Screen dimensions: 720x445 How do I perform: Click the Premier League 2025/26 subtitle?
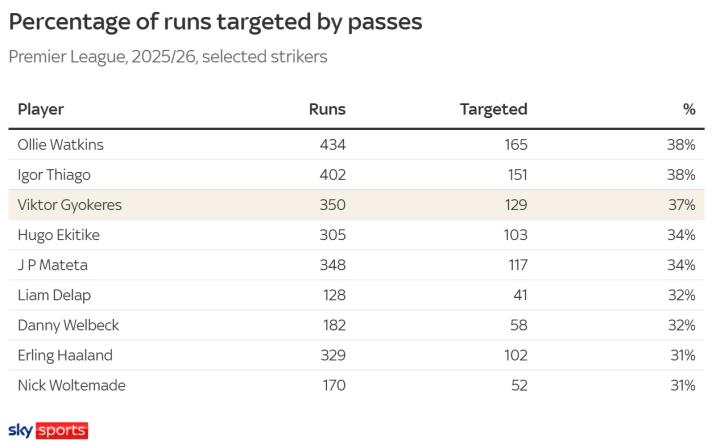(x=168, y=56)
